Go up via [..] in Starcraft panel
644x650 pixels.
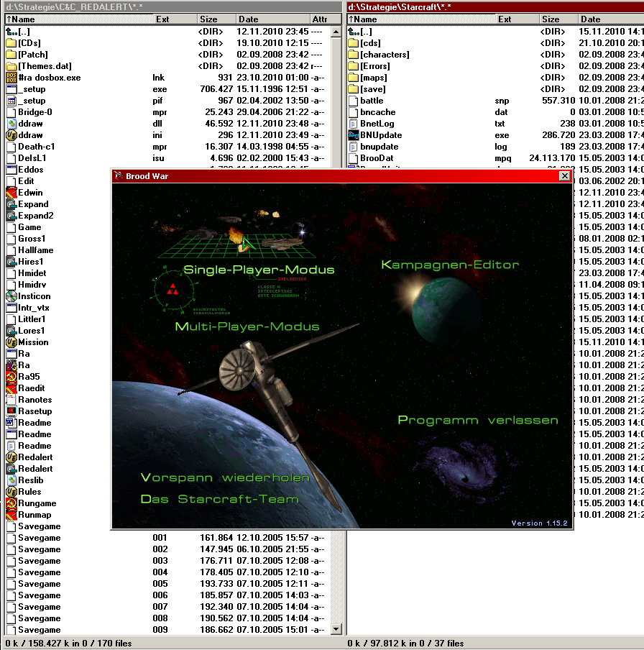359,32
